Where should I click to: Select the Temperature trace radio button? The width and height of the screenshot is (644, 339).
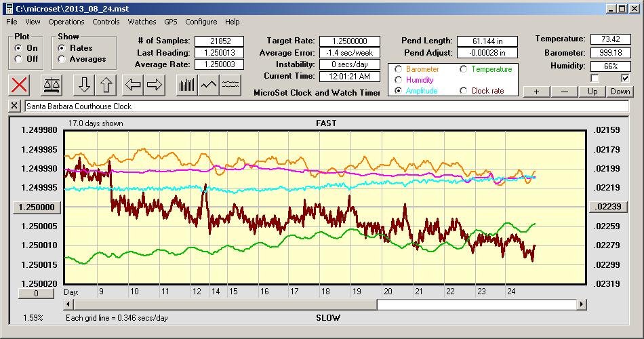point(464,69)
